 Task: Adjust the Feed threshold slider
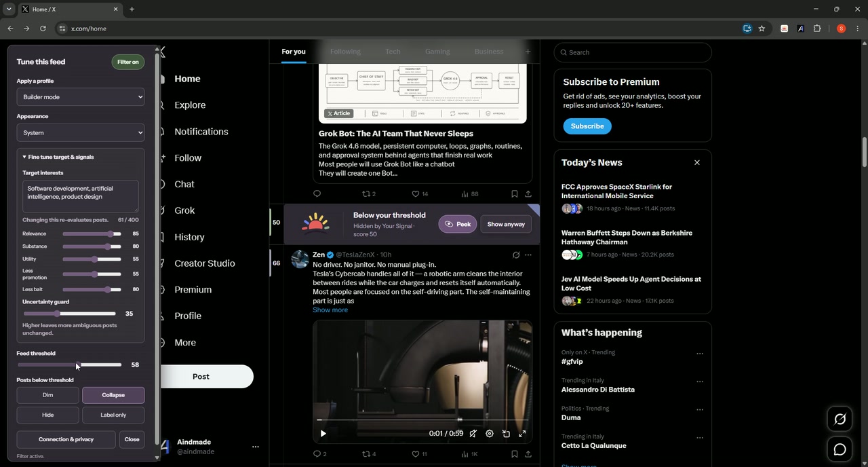click(69, 365)
